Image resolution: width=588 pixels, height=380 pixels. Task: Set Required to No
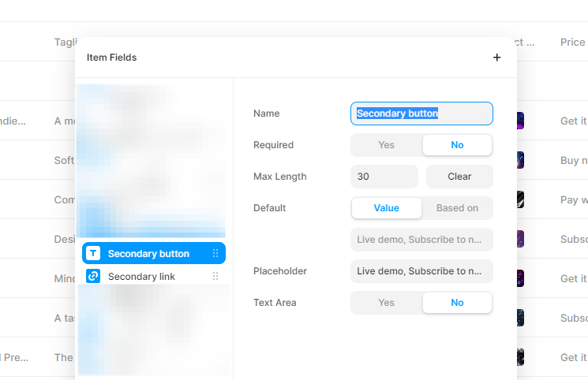point(457,145)
